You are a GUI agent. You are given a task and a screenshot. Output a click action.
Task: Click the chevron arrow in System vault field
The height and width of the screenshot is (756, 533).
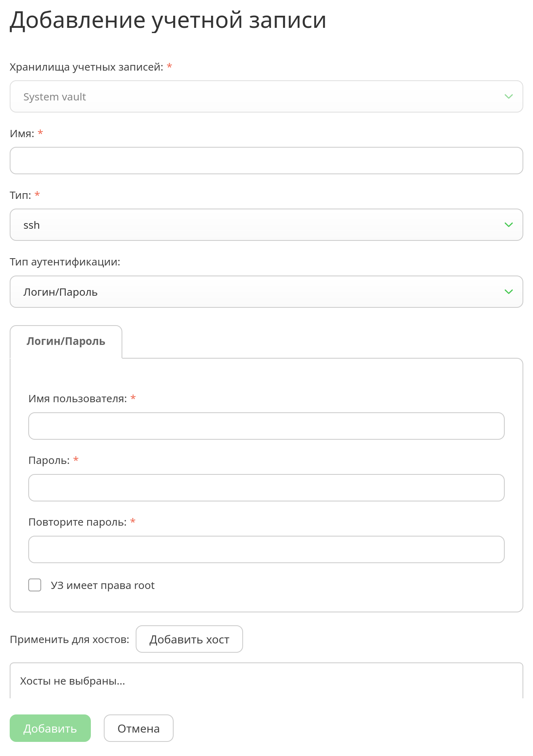coord(508,96)
